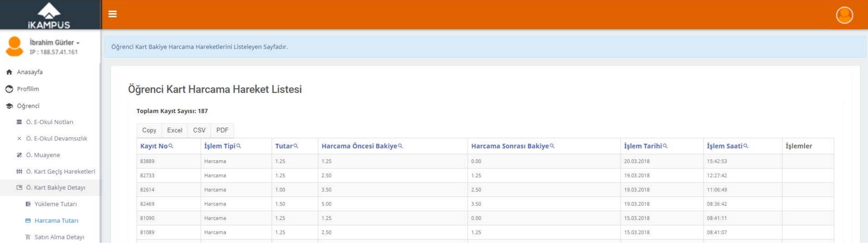Copy the table with the Copy button
868x244 pixels.
point(149,130)
